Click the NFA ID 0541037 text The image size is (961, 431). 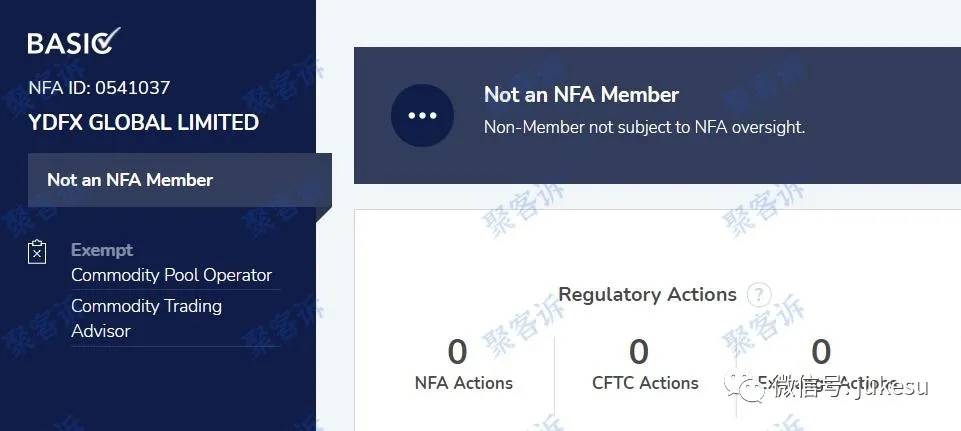pyautogui.click(x=99, y=88)
